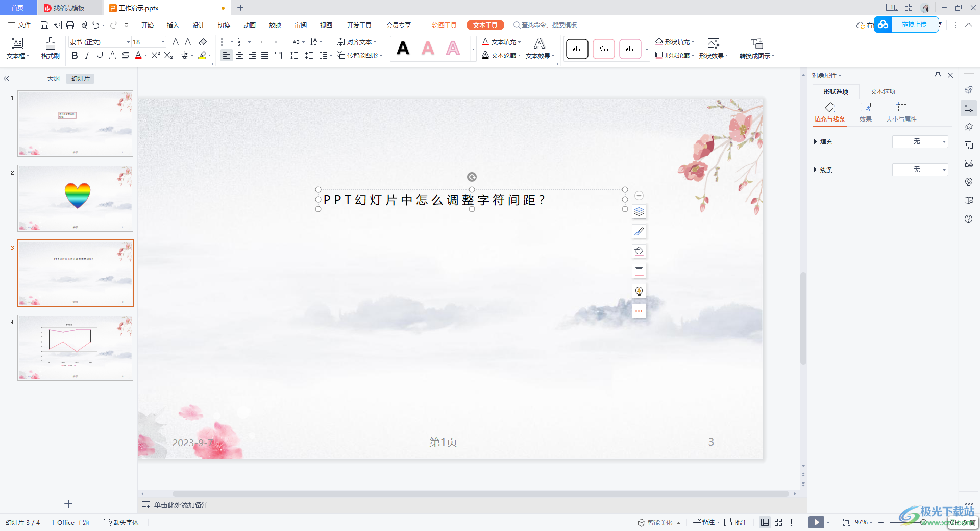980x531 pixels.
Task: Click the pen icon in floating toolbar
Action: tap(639, 231)
